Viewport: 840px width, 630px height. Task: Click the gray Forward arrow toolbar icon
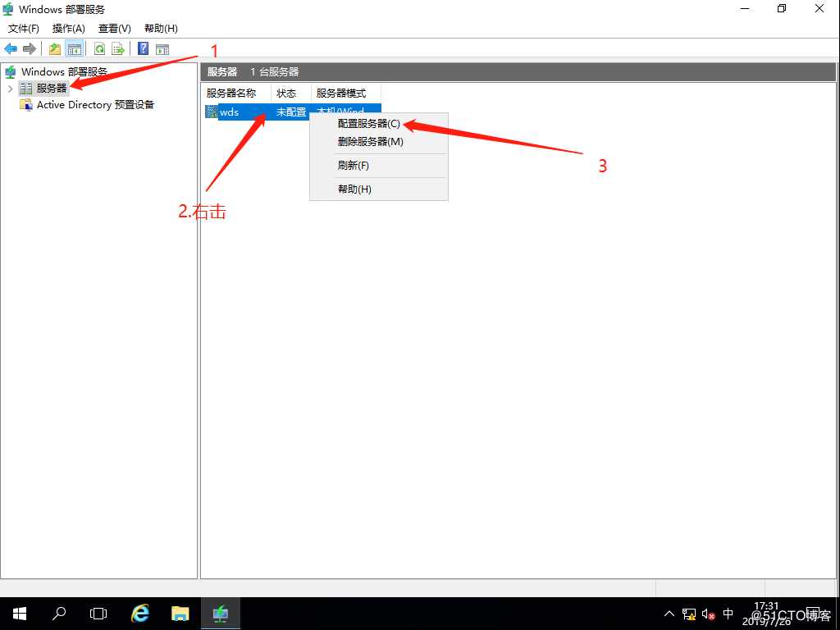pos(29,49)
